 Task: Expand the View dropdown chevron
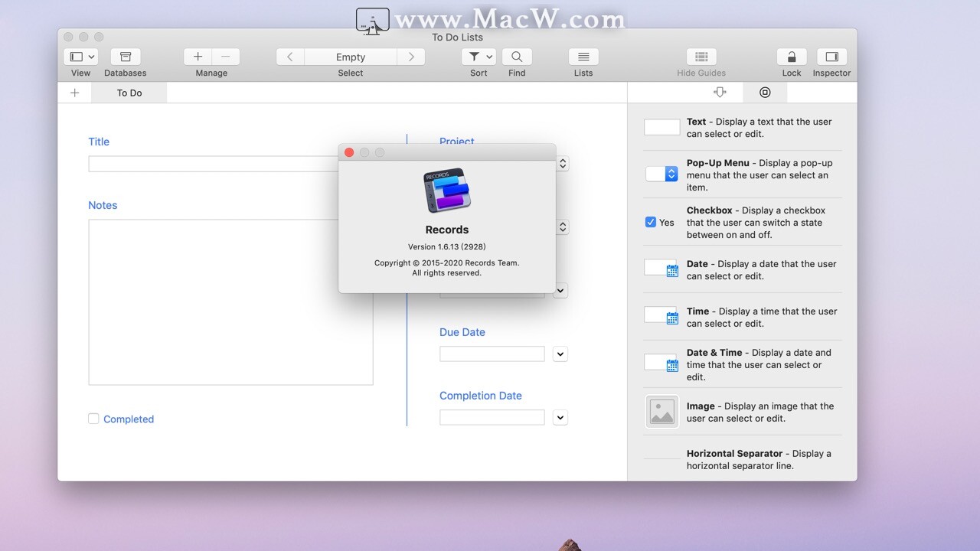tap(92, 57)
